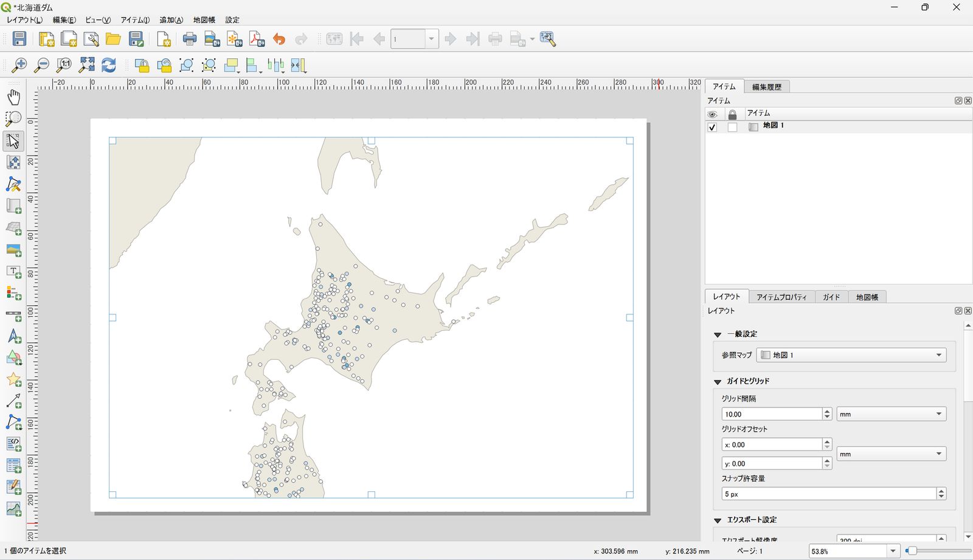Open the grid offset unit dropdown
This screenshot has width=973, height=560.
892,454
